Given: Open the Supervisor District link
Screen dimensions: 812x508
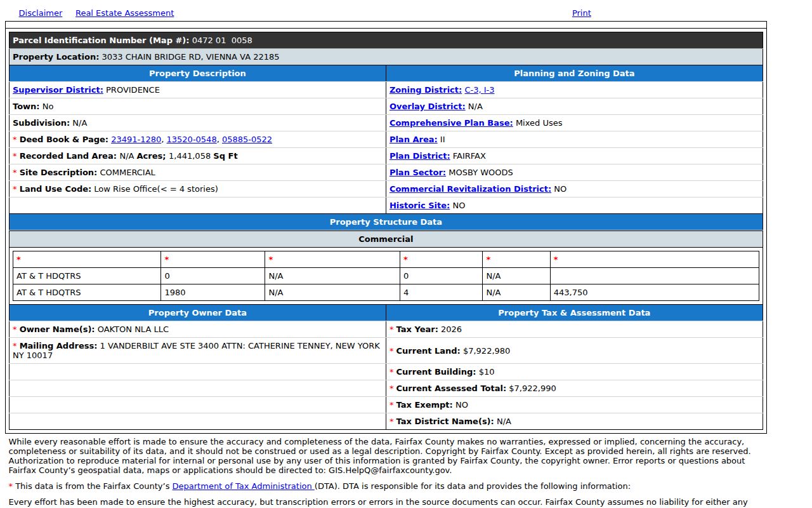Looking at the screenshot, I should click(x=58, y=90).
